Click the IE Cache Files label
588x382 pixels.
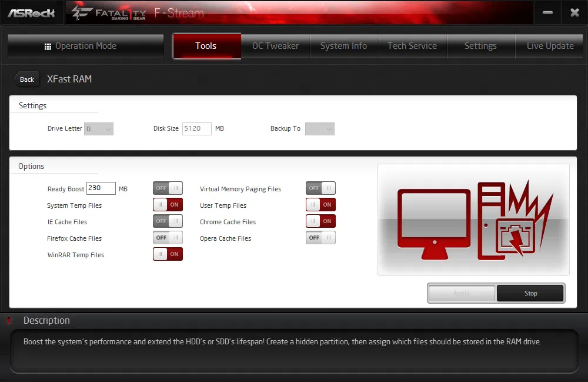click(67, 222)
